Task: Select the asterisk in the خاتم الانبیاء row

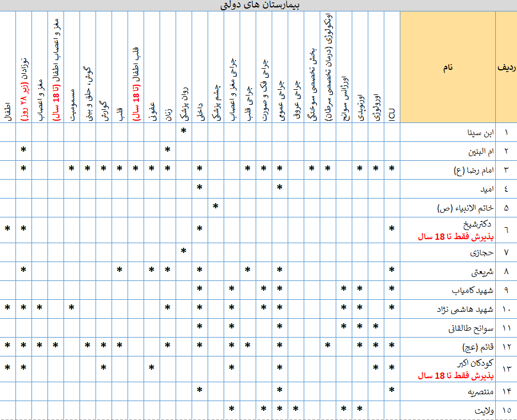Action: [216, 207]
